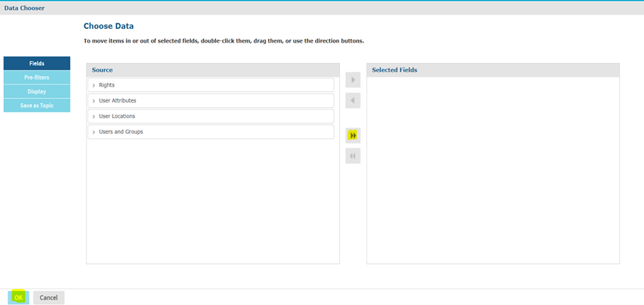
Task: Click the Source panel header
Action: pyautogui.click(x=213, y=70)
